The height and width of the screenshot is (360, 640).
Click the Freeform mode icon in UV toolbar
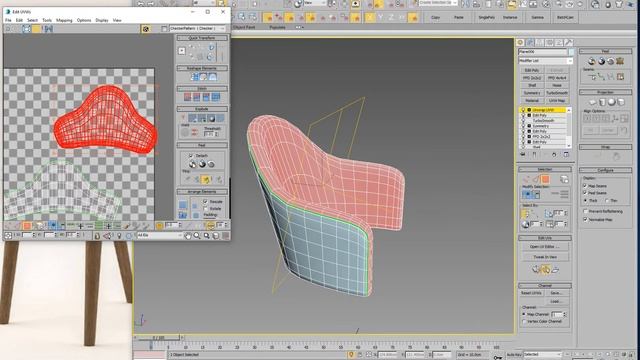coord(27,29)
